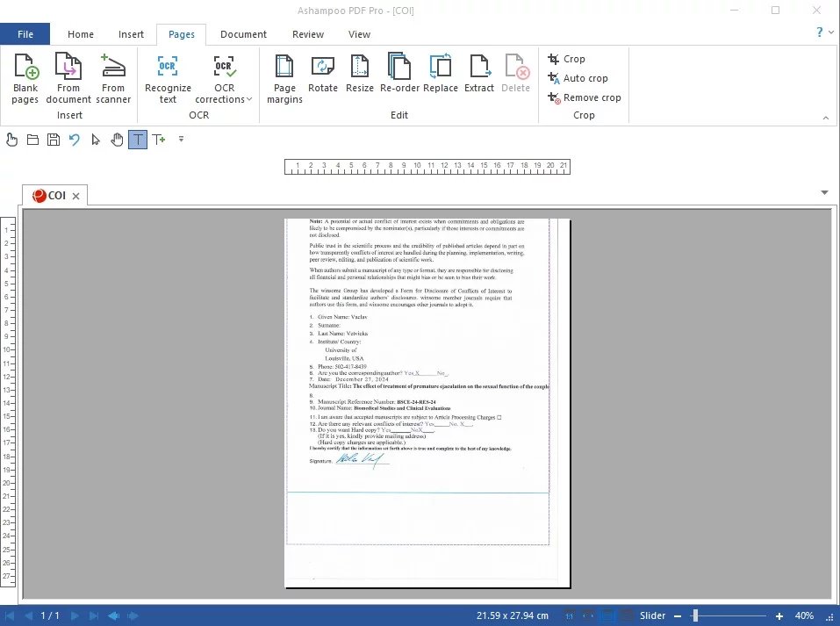Zoom out with the minus button
840x626 pixels.
click(678, 616)
